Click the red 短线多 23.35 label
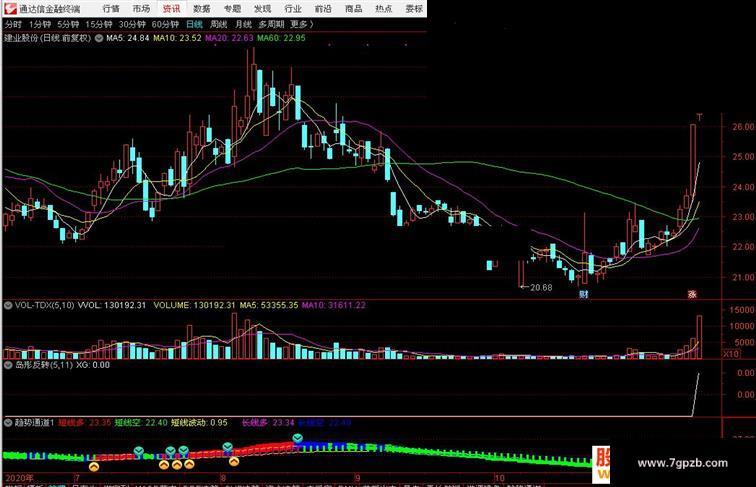756x487 pixels. point(85,423)
